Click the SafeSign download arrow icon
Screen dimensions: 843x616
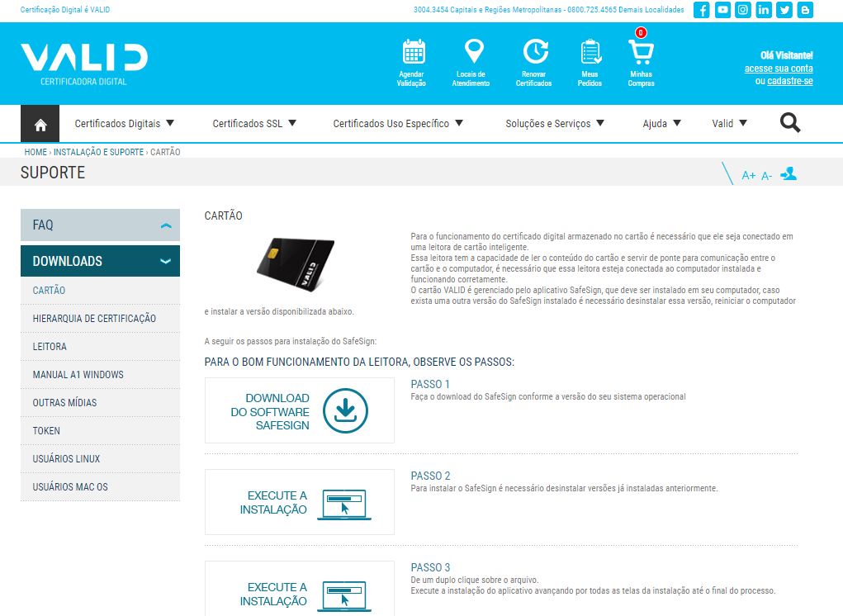(x=345, y=410)
